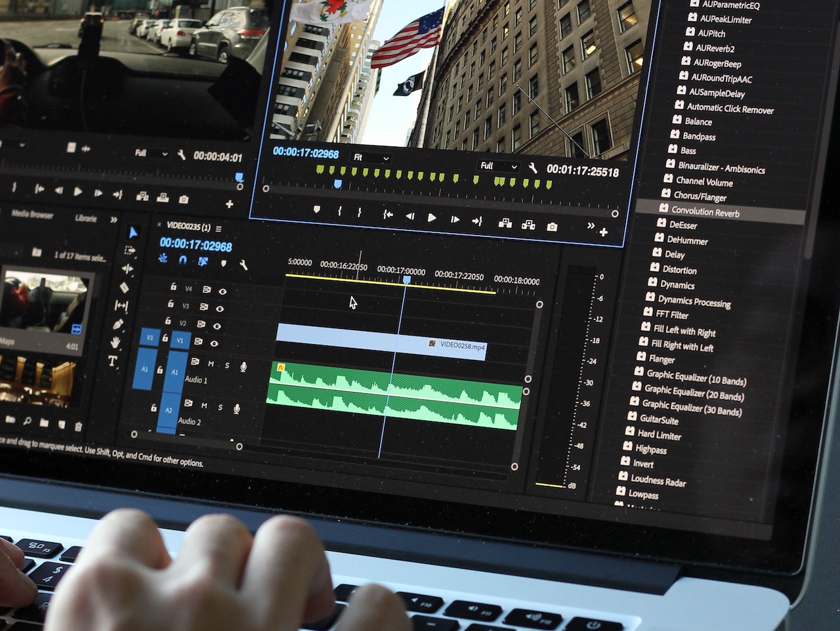This screenshot has height=631, width=840.
Task: Toggle V1 source patching button
Action: (x=150, y=337)
